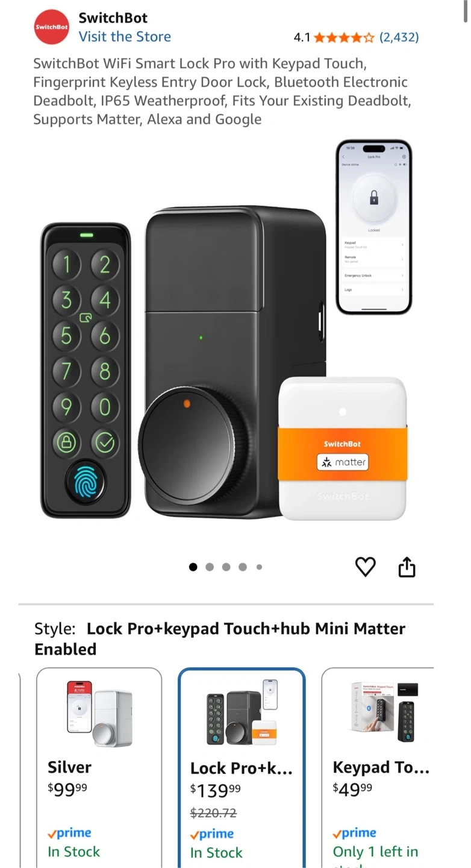471x868 pixels.
Task: Open the 2,432 reviews count
Action: tap(399, 37)
